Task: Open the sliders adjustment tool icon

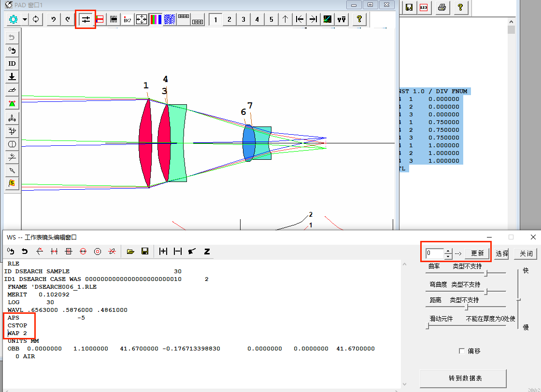Action: (x=85, y=19)
